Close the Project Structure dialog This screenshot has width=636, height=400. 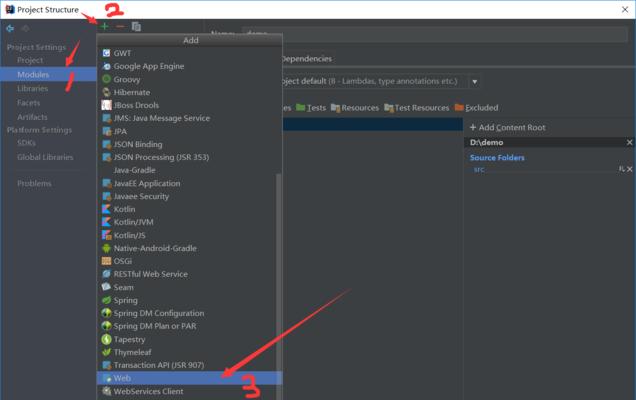pyautogui.click(x=625, y=9)
